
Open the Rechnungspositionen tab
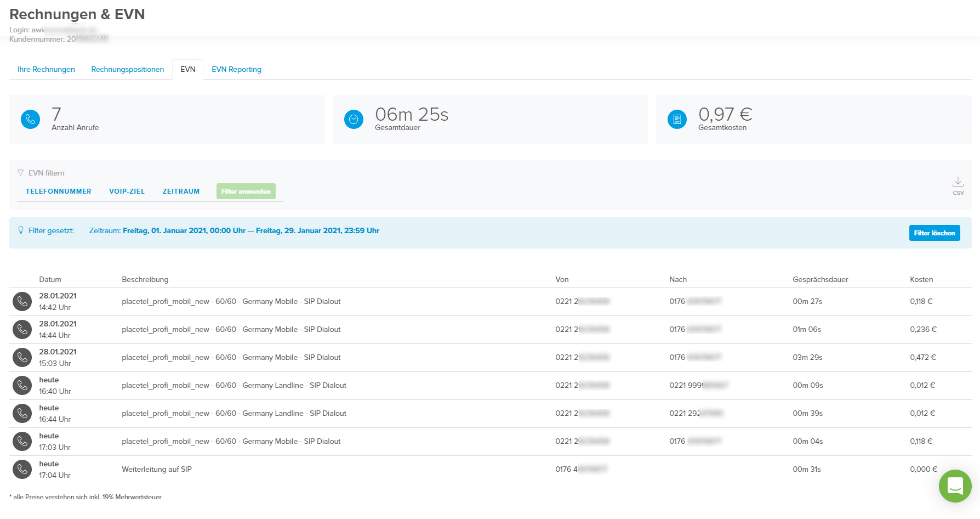click(x=128, y=70)
